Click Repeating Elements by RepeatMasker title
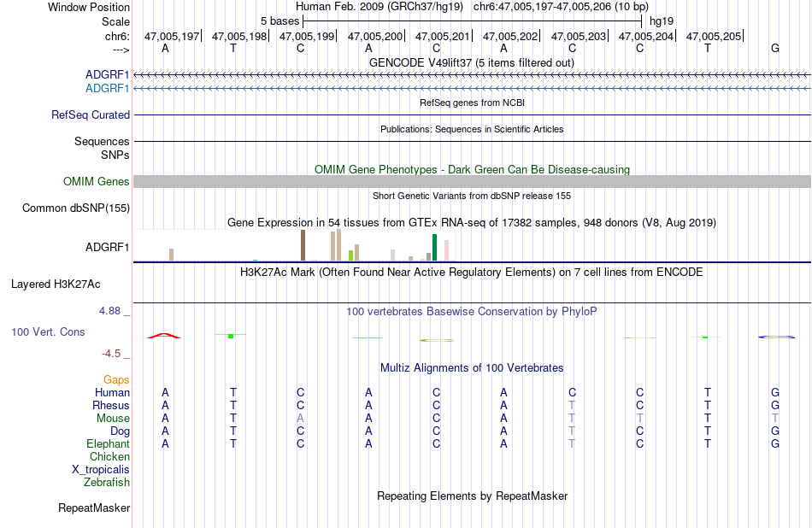Screen dimensions: 812x528 [x=473, y=496]
